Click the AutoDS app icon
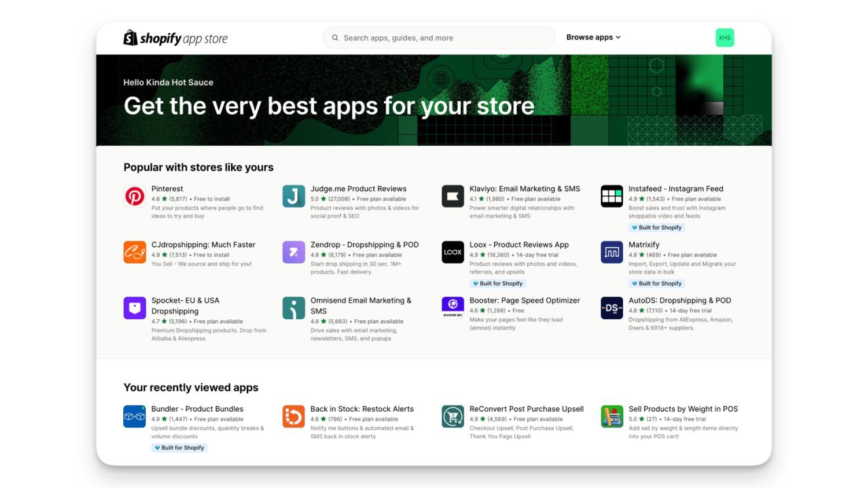The image size is (868, 488). pyautogui.click(x=612, y=308)
